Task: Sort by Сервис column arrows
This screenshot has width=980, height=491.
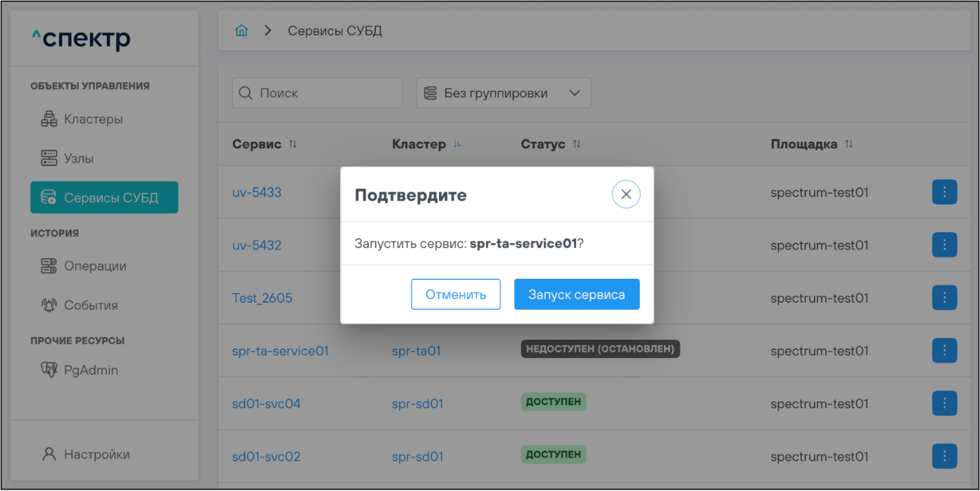Action: 293,144
